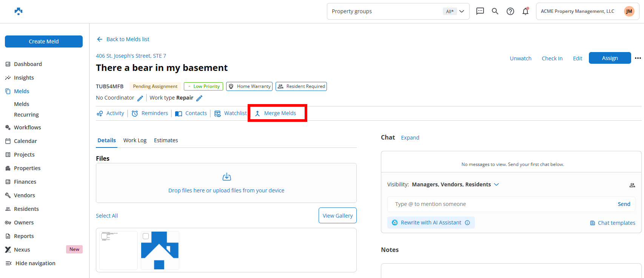Edit coordinator using the pencil icon
644x278 pixels.
pyautogui.click(x=140, y=98)
